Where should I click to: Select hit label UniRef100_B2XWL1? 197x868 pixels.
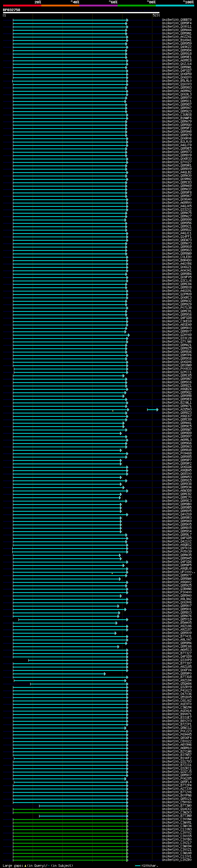pos(177,403)
